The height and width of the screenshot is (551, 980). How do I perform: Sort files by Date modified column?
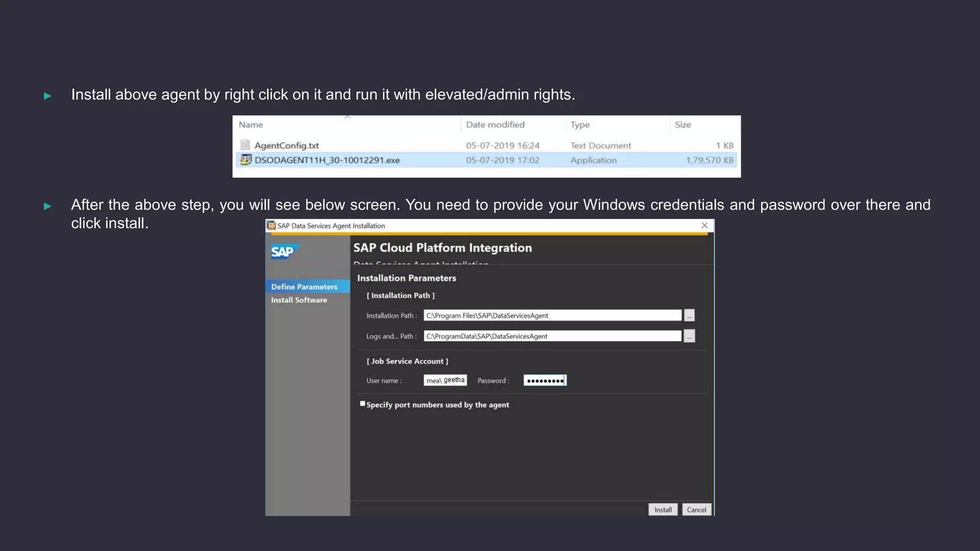coord(495,124)
